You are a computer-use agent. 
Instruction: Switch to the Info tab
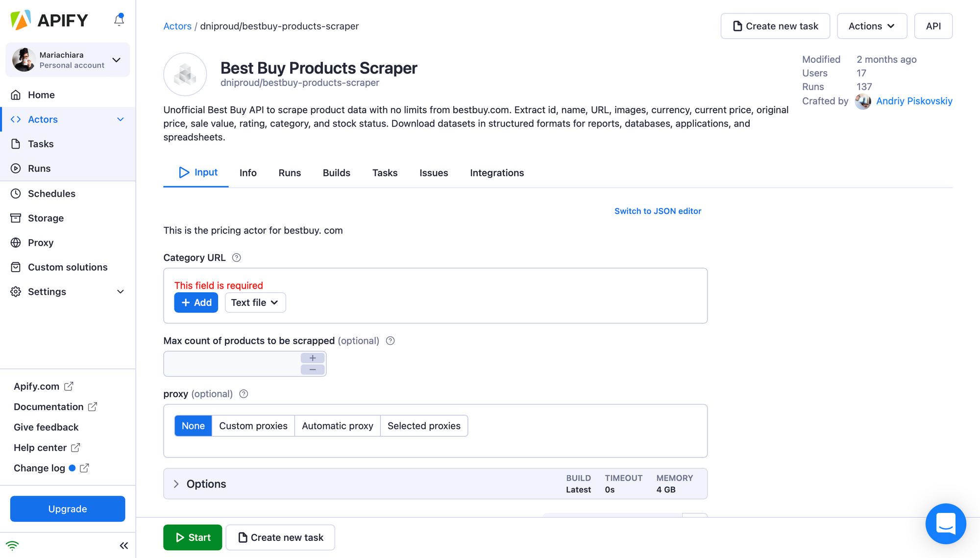pos(248,173)
